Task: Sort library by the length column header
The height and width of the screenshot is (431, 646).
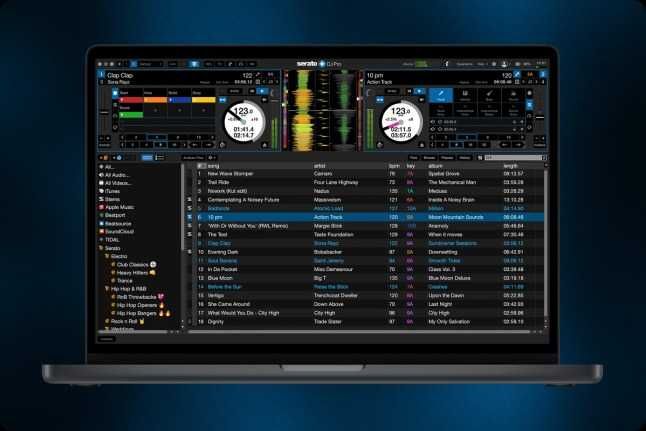Action: pos(510,166)
